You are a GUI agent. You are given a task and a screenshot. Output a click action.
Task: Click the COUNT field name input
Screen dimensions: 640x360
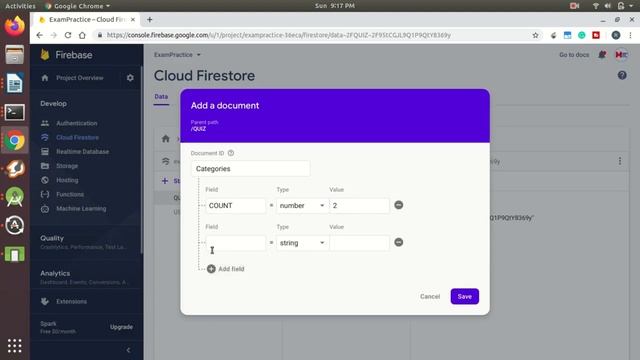236,205
